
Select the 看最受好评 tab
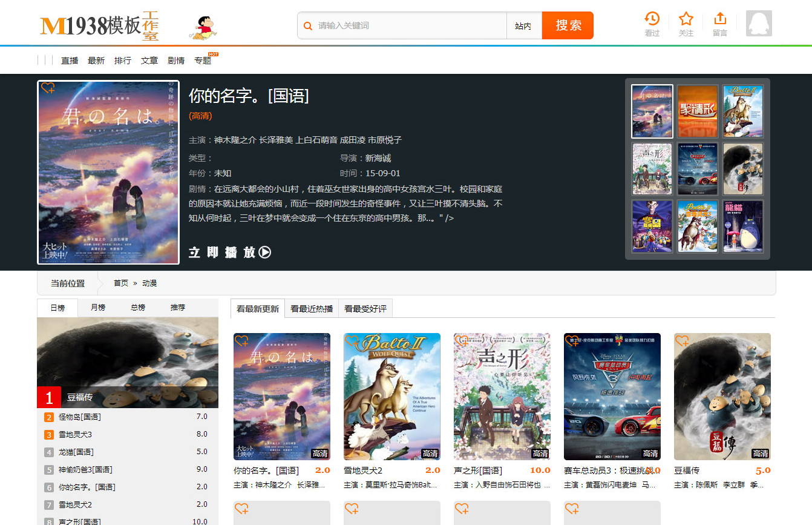tap(365, 309)
